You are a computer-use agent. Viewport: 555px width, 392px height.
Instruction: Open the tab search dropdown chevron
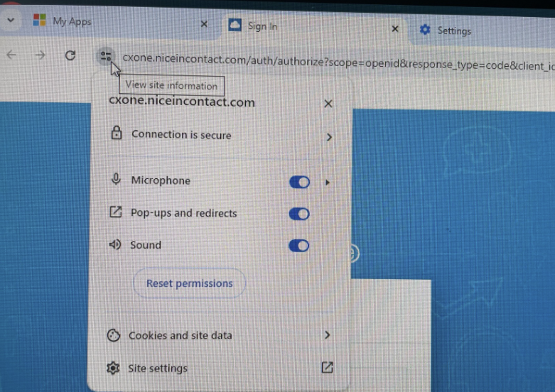tap(11, 20)
